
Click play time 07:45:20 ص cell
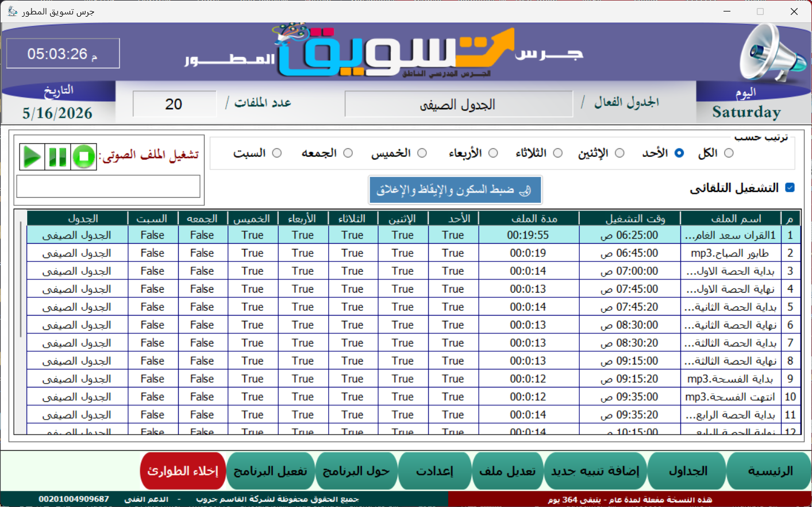pos(630,307)
